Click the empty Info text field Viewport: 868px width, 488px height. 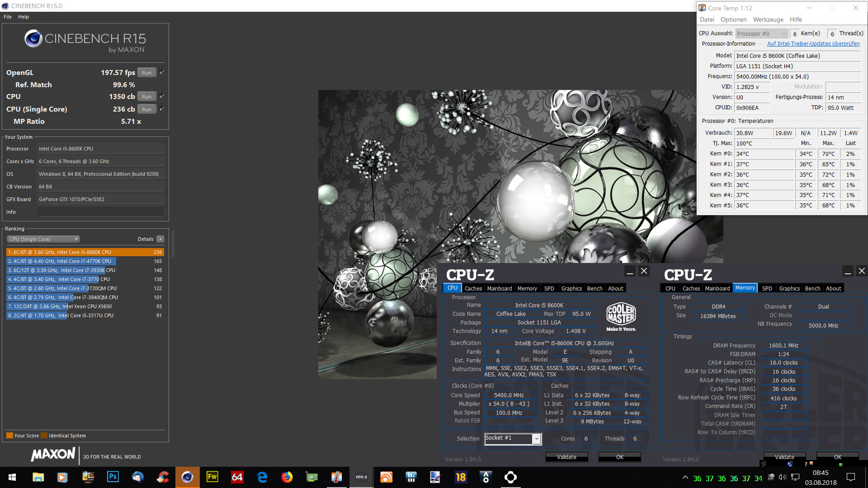pos(100,212)
